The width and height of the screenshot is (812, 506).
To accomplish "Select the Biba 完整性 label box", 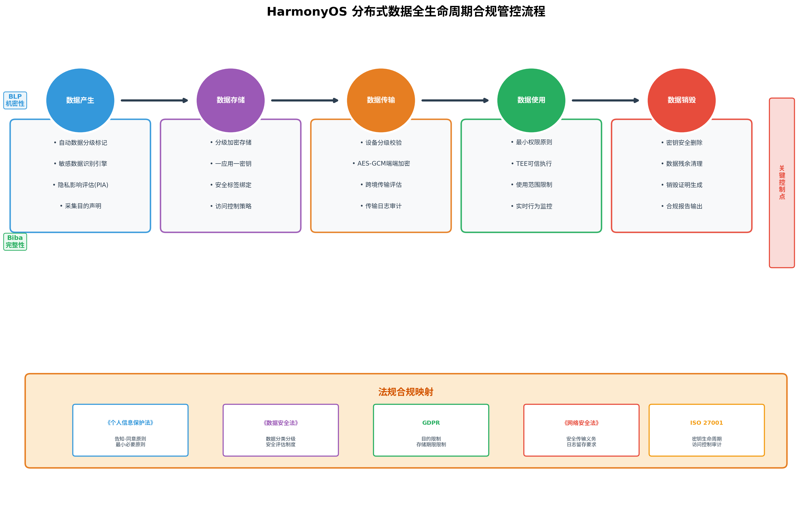I will 15,242.
